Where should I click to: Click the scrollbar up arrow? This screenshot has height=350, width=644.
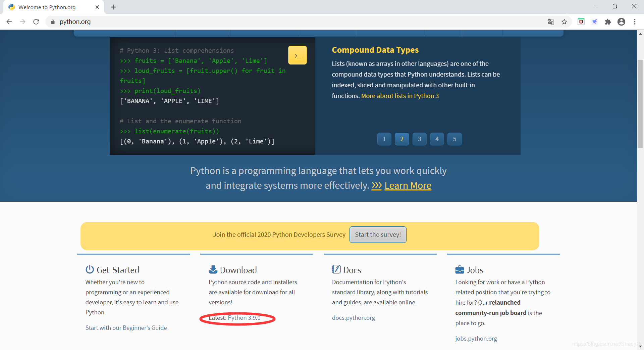click(640, 34)
